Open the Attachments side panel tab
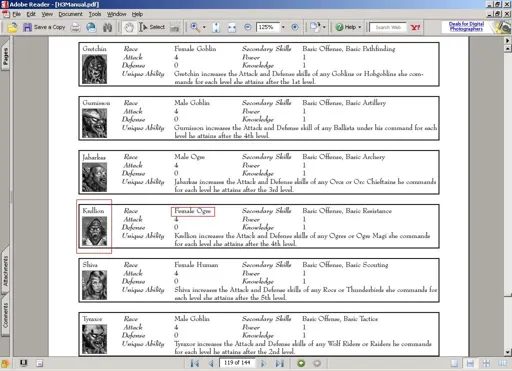The width and height of the screenshot is (512, 371). point(5,271)
